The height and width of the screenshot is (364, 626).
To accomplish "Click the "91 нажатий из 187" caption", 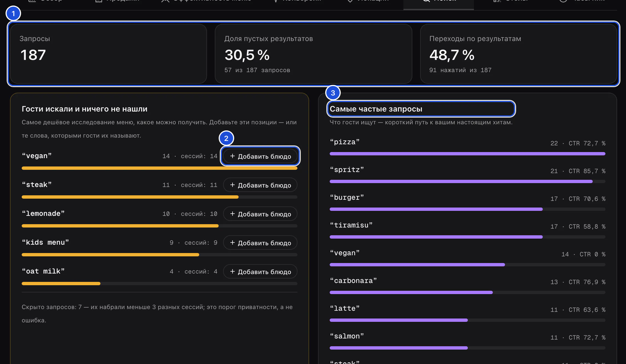I will [x=460, y=70].
